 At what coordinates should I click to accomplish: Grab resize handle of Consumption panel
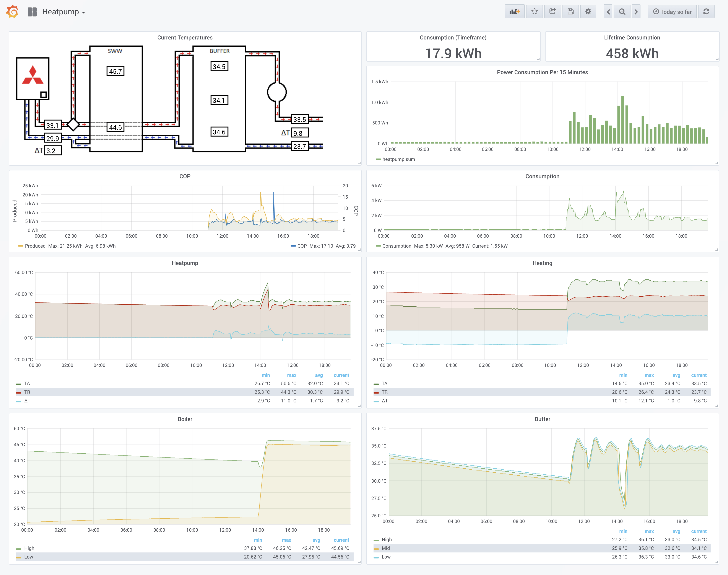click(717, 250)
